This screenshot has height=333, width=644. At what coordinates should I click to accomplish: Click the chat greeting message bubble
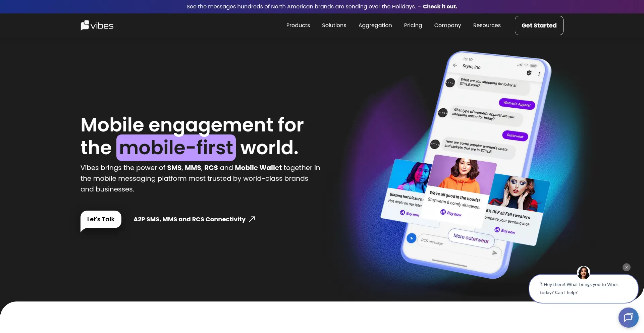coord(583,289)
